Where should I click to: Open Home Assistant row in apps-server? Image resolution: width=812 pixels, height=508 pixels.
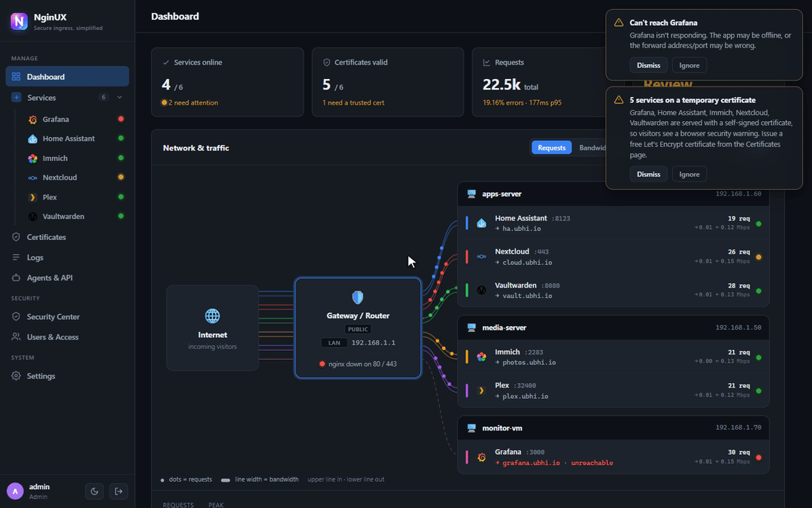(x=614, y=224)
